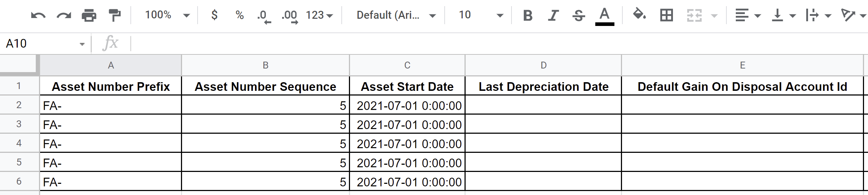Viewport: 868px width, 195px height.
Task: Select column C header
Action: pyautogui.click(x=407, y=65)
